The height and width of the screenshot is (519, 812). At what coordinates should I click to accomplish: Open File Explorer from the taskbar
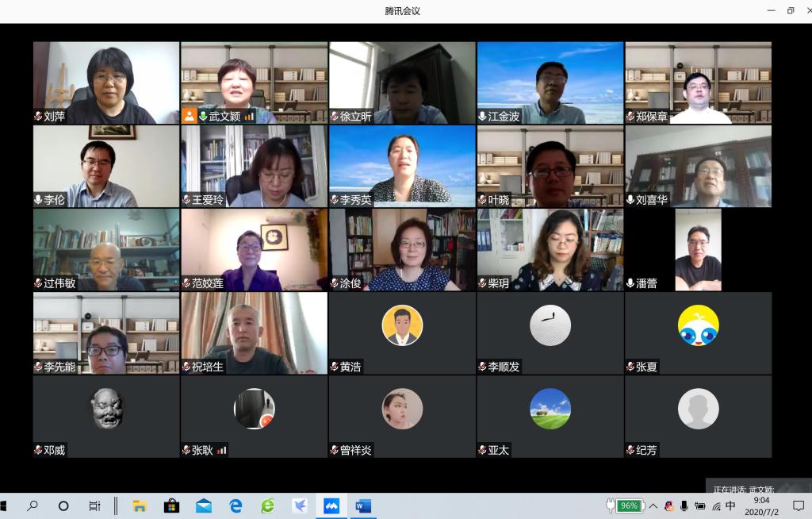click(140, 506)
